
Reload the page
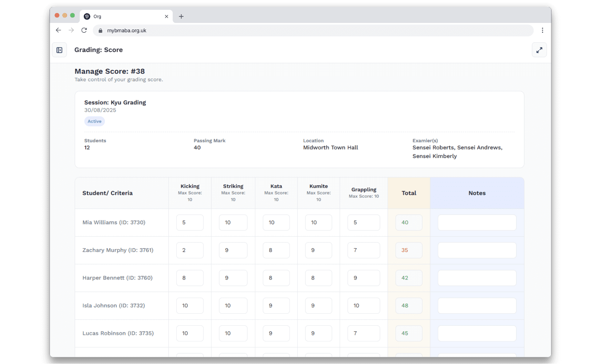click(x=84, y=30)
